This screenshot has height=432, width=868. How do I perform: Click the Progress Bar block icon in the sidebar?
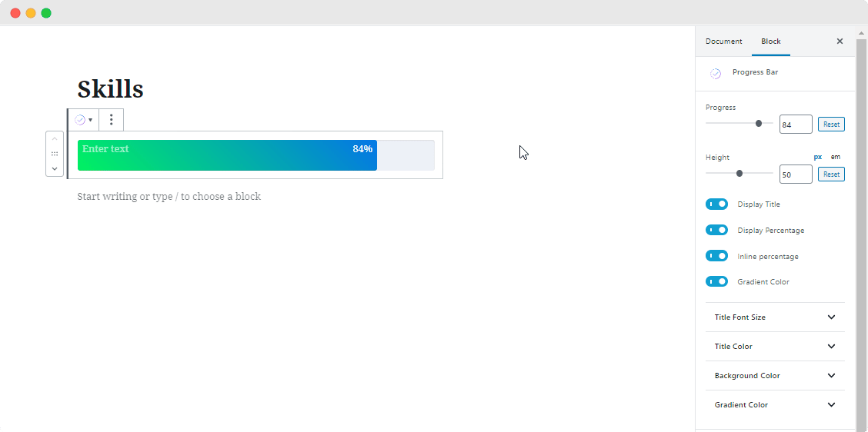[x=716, y=74]
